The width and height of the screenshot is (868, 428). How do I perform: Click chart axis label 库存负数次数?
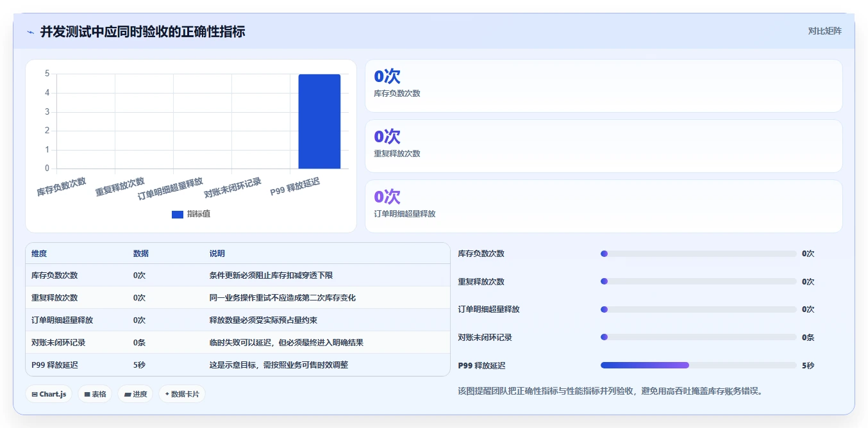[62, 186]
